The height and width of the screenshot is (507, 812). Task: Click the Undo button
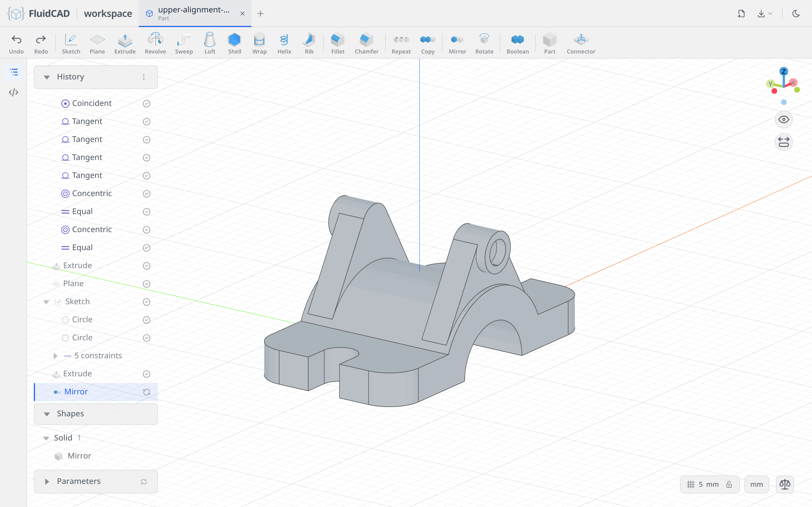point(16,43)
